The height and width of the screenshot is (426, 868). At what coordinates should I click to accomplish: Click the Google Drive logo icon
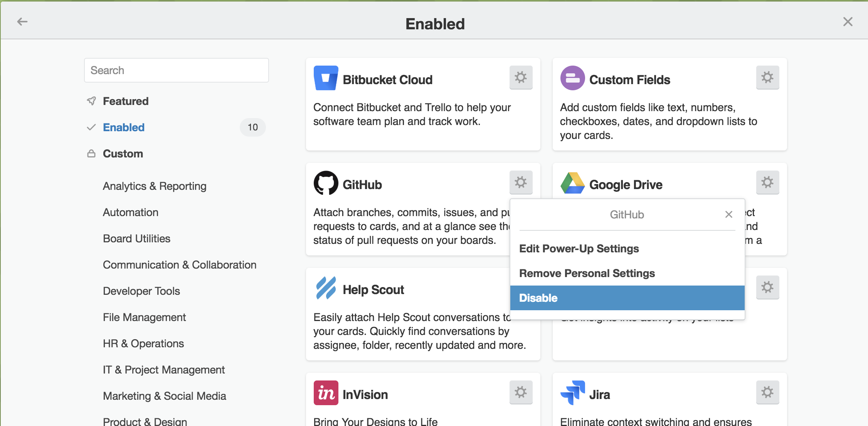click(572, 183)
